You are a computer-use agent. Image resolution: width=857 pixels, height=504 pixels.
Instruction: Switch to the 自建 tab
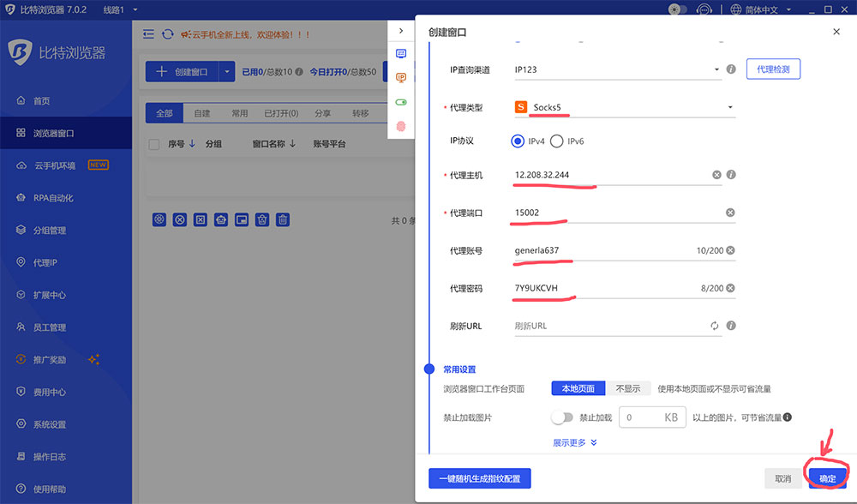[202, 113]
